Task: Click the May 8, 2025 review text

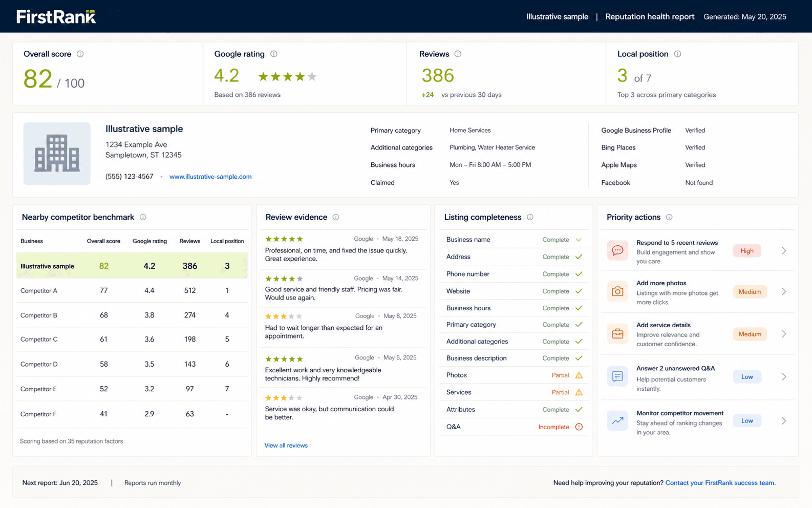Action: click(324, 332)
